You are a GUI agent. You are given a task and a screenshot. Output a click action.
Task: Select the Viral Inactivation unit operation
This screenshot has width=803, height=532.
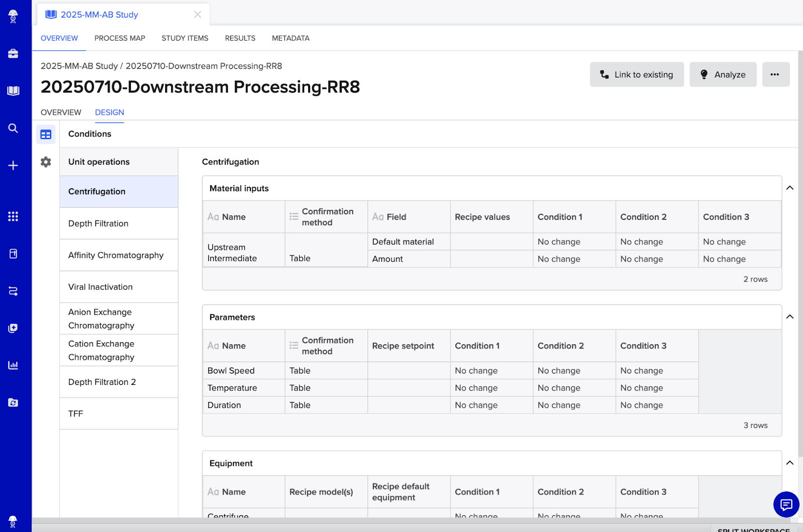(x=100, y=287)
